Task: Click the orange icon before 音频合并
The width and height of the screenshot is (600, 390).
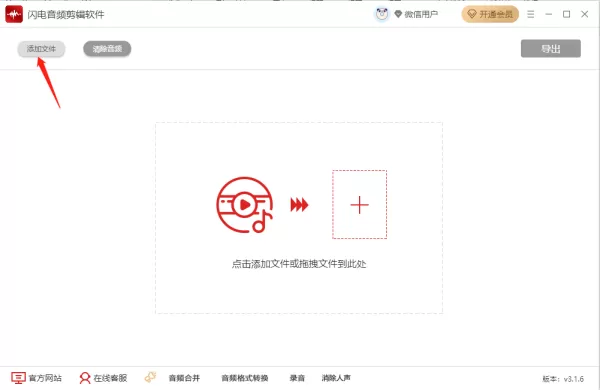Action: pos(150,377)
